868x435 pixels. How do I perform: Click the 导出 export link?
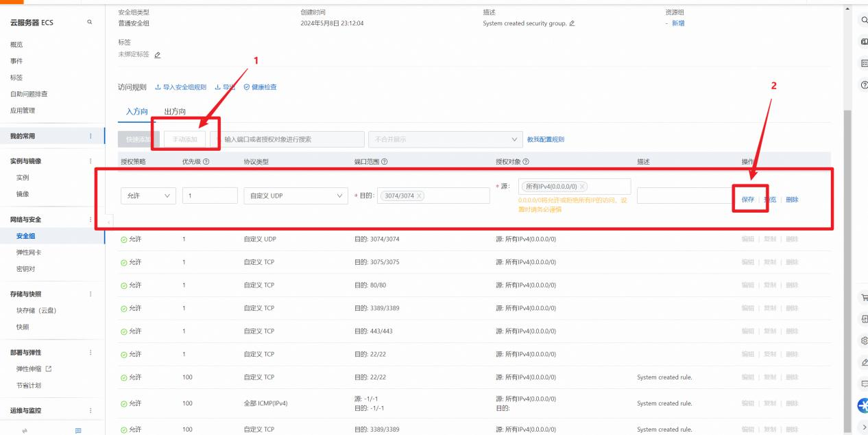(x=225, y=87)
